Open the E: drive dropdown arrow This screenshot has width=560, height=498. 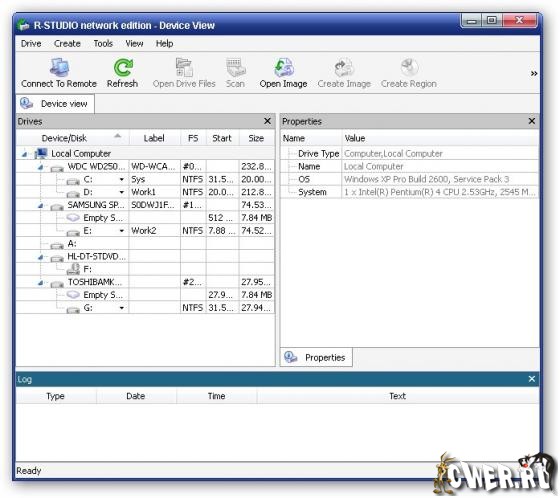pos(121,231)
